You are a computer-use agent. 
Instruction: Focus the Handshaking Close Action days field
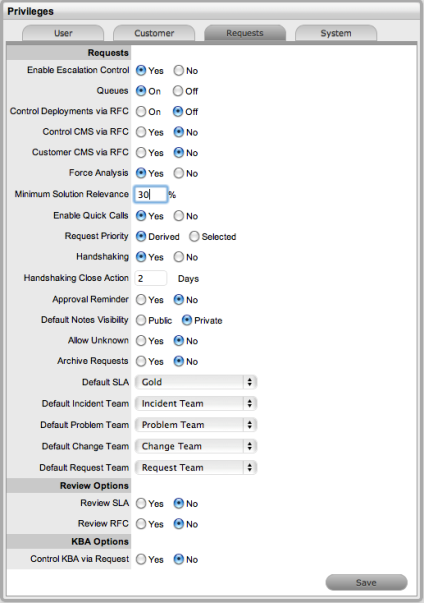pyautogui.click(x=151, y=278)
